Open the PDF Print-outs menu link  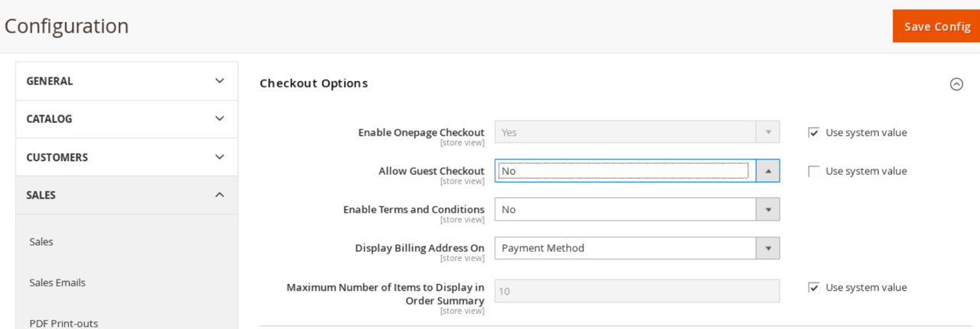[63, 323]
